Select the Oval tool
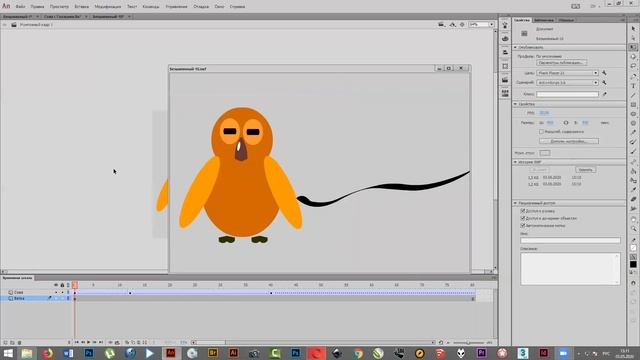The height and width of the screenshot is (360, 640). pos(633,114)
